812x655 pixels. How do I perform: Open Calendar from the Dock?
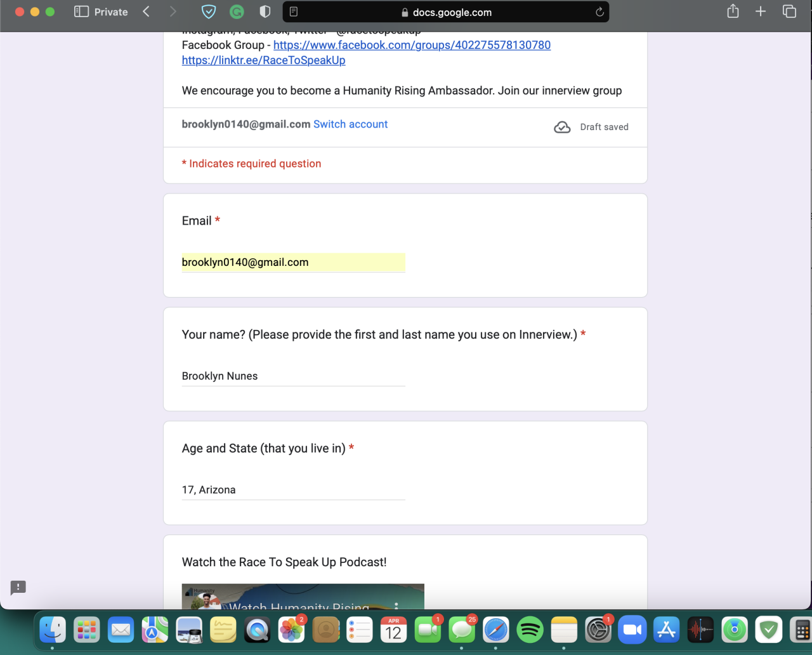point(393,630)
